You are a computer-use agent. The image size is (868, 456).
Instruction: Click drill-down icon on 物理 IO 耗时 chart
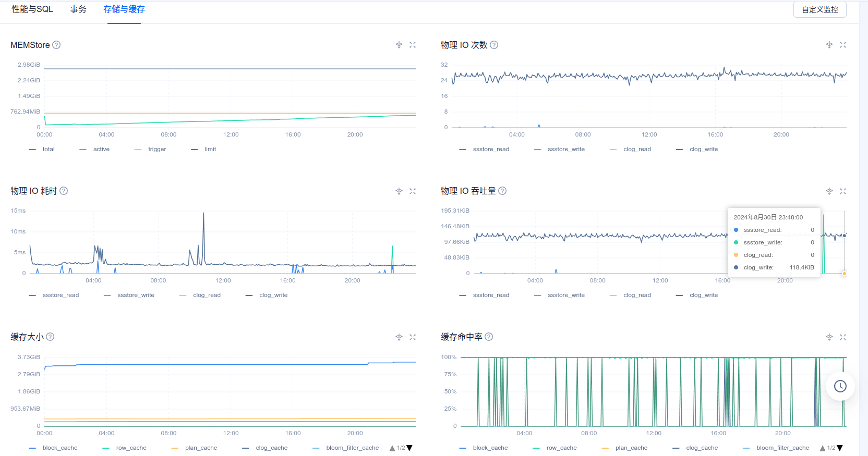point(399,191)
